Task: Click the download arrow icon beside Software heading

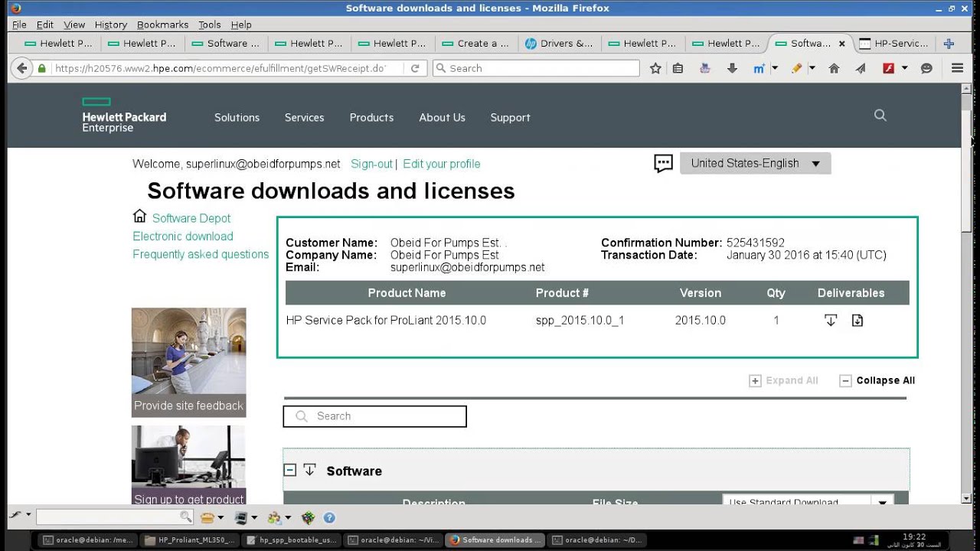Action: pyautogui.click(x=309, y=470)
